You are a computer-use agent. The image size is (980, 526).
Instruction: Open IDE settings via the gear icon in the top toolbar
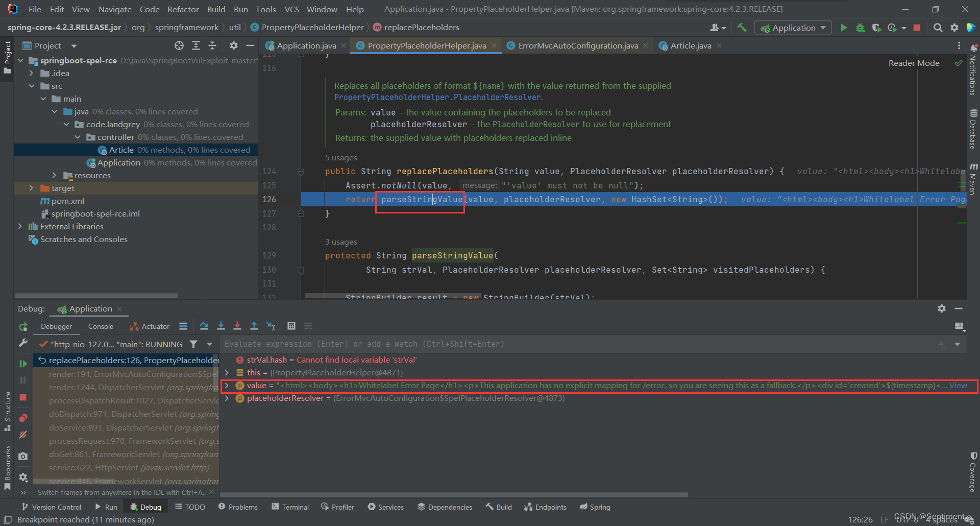(x=954, y=28)
